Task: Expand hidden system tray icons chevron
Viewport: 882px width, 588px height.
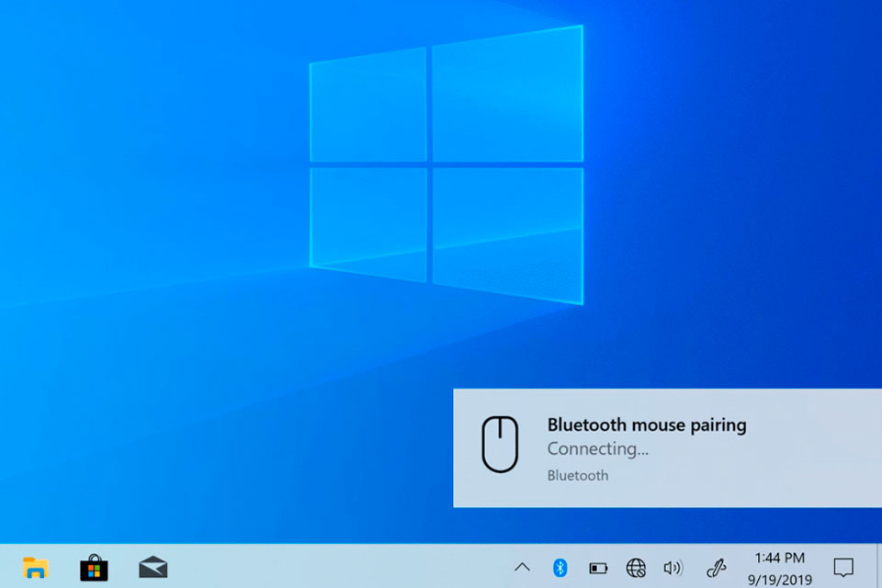Action: coord(522,567)
